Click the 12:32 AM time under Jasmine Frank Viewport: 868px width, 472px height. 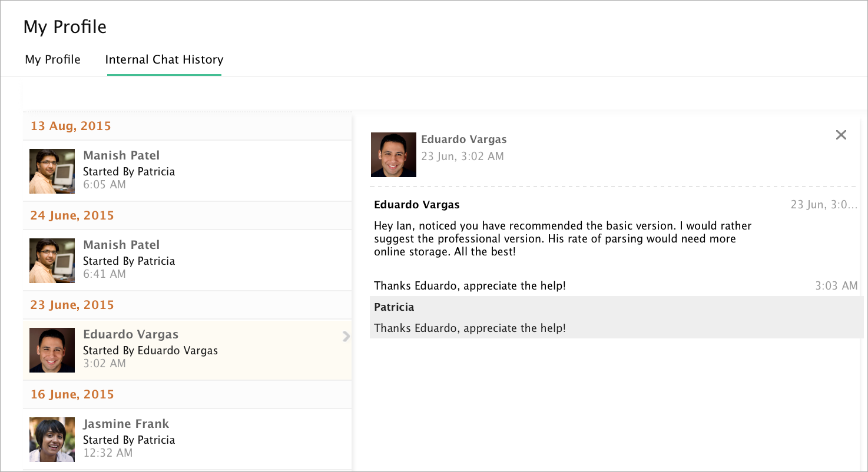tap(107, 453)
